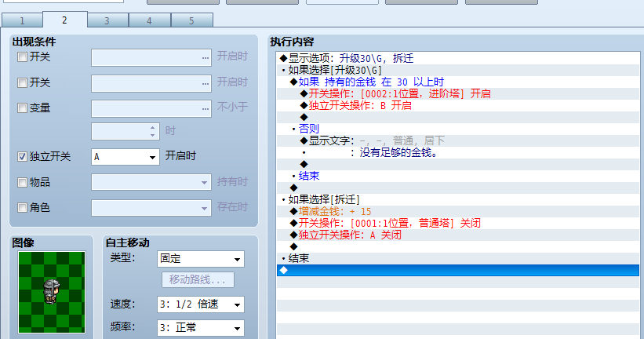This screenshot has height=339, width=644.
Task: Select the 如果 持有的金钱 在 30 以上时 line
Action: coord(458,82)
